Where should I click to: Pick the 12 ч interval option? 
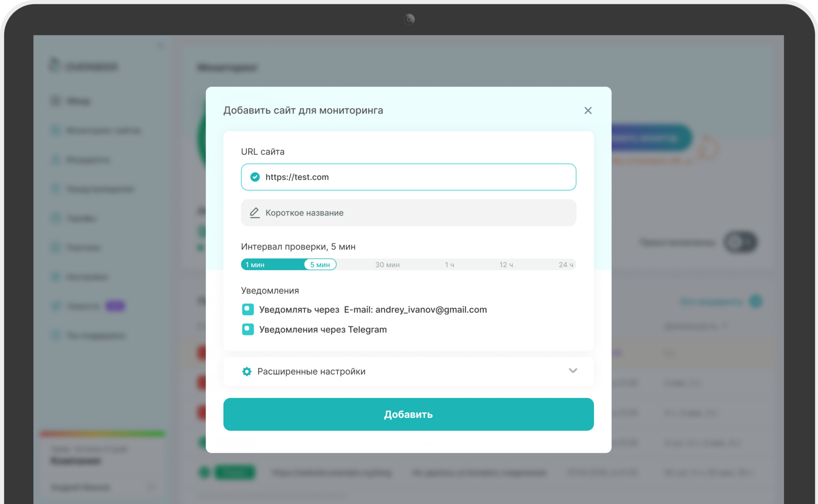[x=506, y=265]
